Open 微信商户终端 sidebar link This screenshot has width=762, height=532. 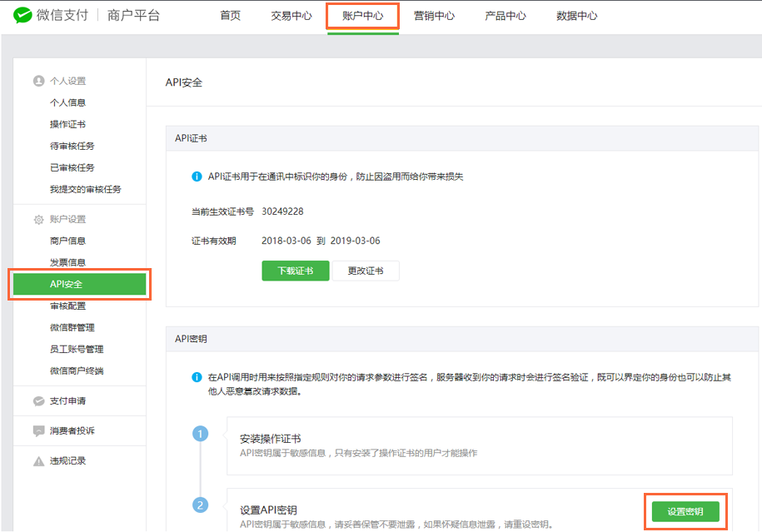click(77, 370)
